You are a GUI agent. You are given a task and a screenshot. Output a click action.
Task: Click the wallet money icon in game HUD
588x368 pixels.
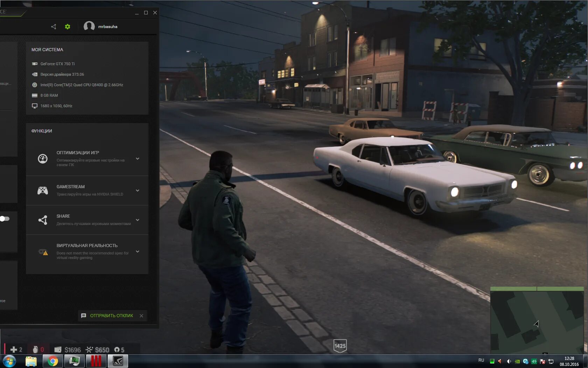(x=58, y=350)
